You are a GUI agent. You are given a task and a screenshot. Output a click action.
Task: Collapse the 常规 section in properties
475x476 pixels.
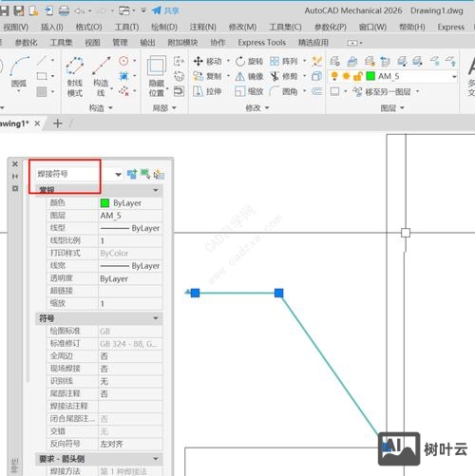coord(156,190)
